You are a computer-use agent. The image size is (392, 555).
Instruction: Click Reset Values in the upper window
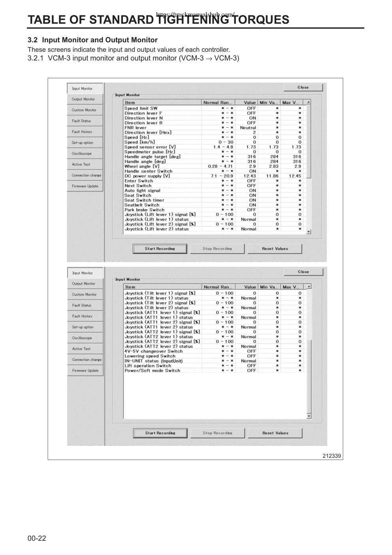(x=275, y=249)
